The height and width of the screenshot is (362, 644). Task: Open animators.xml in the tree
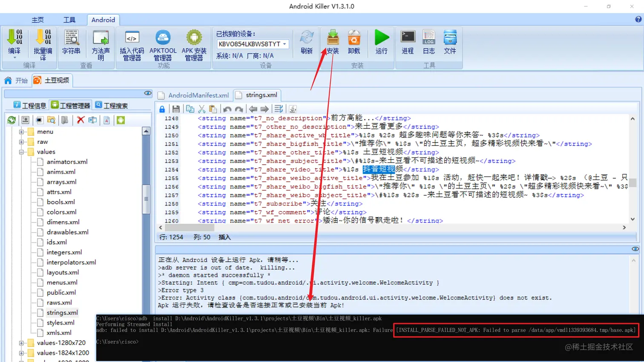(67, 162)
